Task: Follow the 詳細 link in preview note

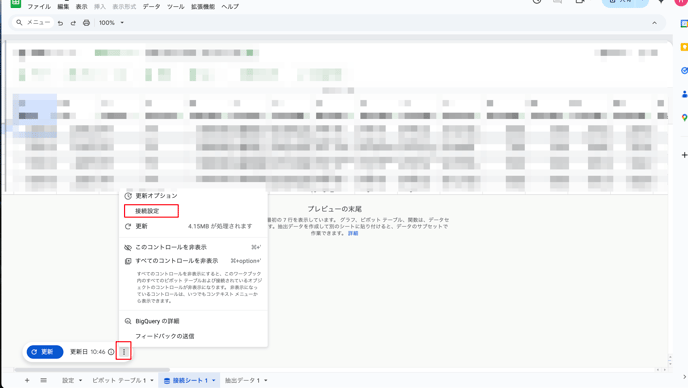Action: [x=353, y=234]
